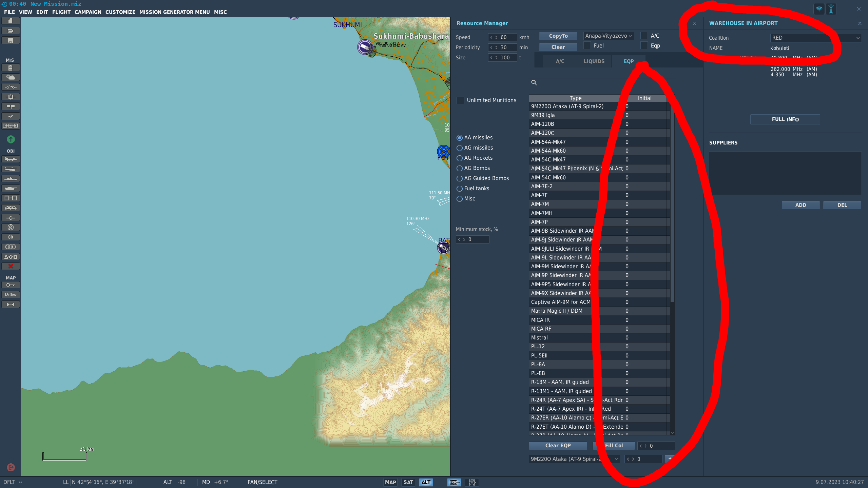Image resolution: width=868 pixels, height=488 pixels.
Task: Click the ADD supplier button
Action: point(801,205)
